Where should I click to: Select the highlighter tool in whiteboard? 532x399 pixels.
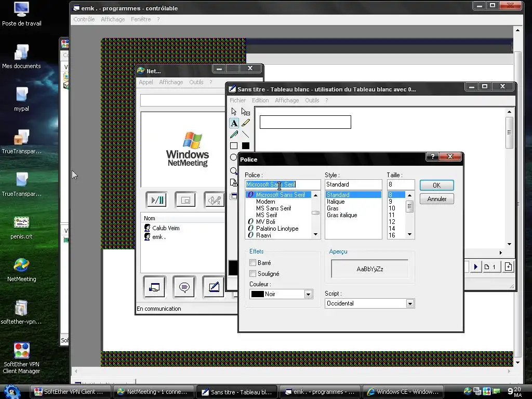coord(246,123)
